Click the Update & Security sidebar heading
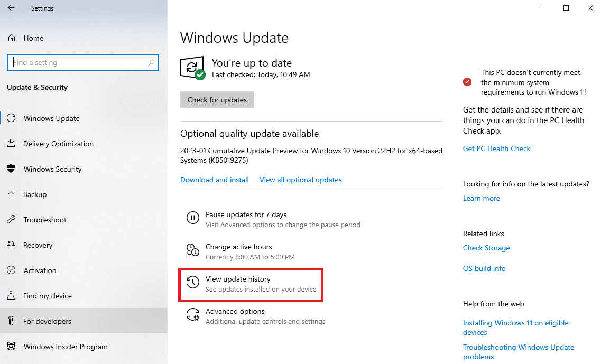Viewport: 601px width, 364px height. [x=37, y=87]
